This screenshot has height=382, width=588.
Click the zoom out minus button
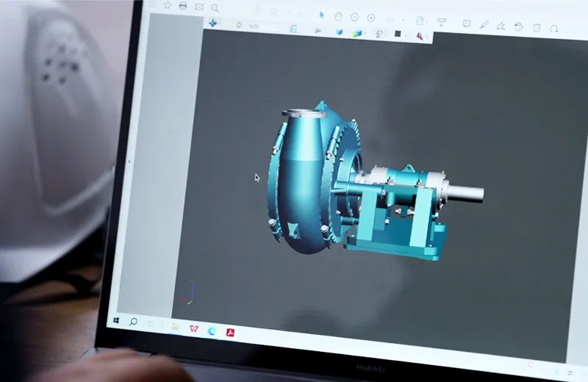pos(354,17)
